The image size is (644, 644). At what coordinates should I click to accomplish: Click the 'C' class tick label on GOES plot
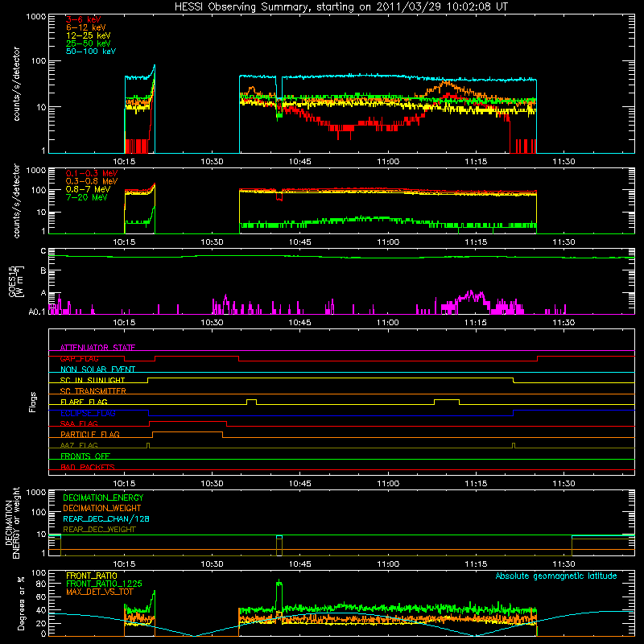coord(43,251)
